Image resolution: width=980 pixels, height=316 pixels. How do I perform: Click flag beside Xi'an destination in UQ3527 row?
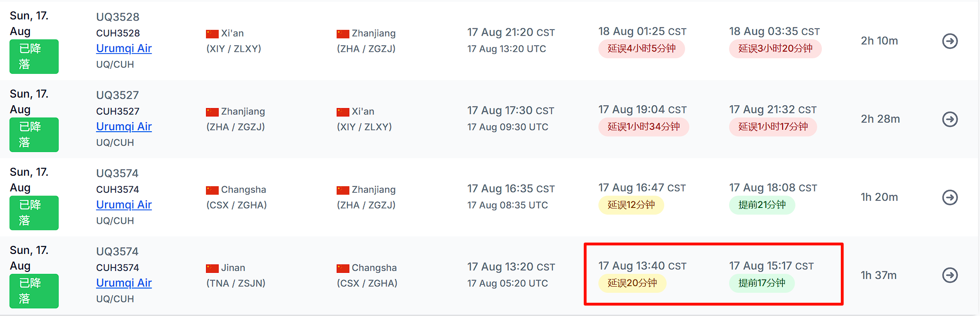pos(343,112)
